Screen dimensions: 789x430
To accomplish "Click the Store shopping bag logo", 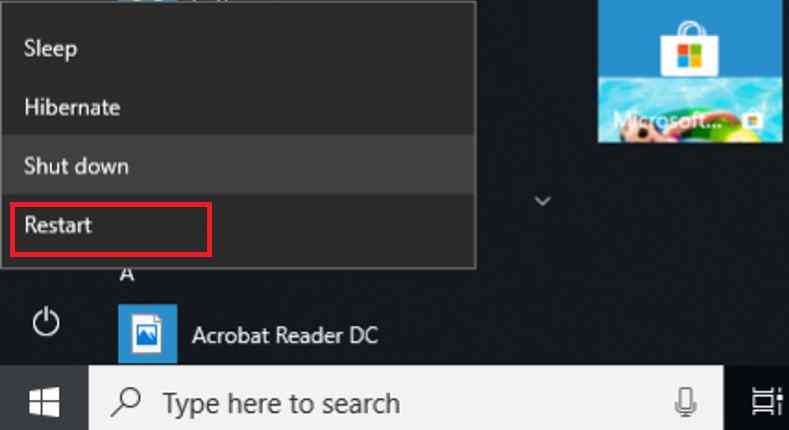I will (x=689, y=49).
